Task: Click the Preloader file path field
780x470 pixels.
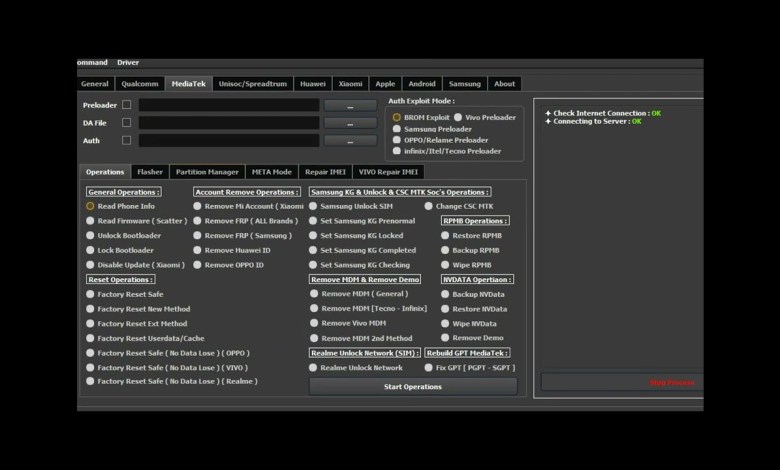Action: click(229, 105)
